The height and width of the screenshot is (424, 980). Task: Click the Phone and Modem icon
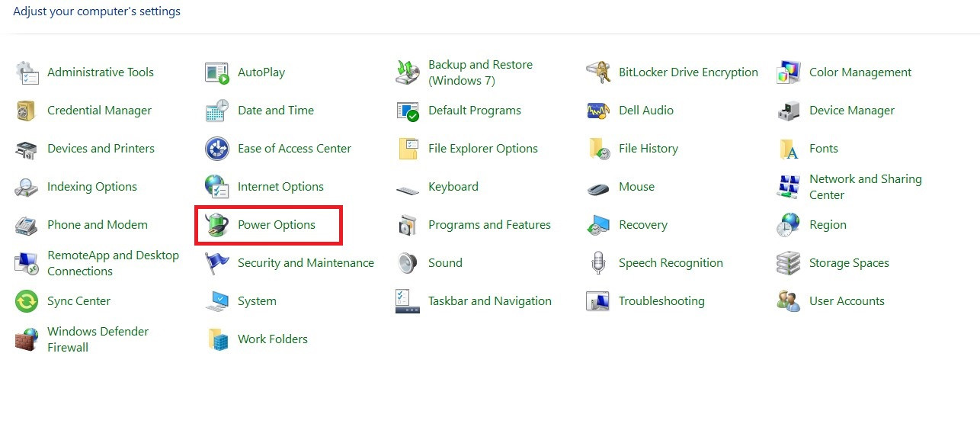pyautogui.click(x=27, y=225)
